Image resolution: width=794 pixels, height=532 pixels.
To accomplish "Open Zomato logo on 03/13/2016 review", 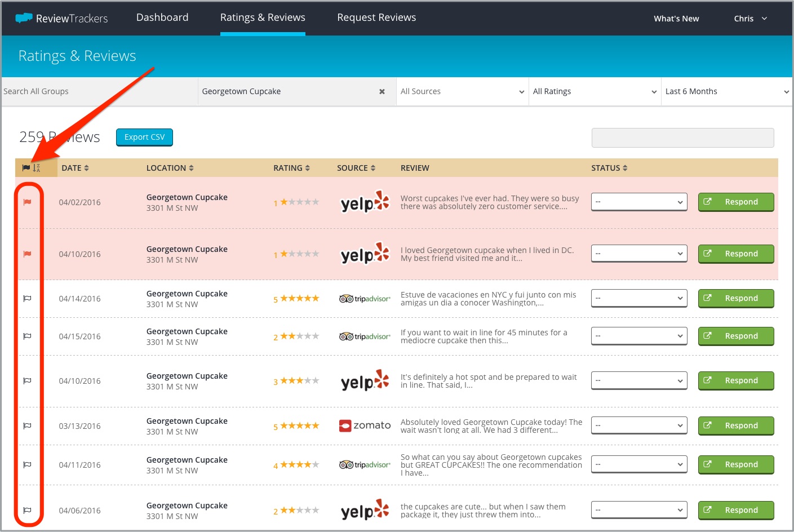I will (x=365, y=425).
